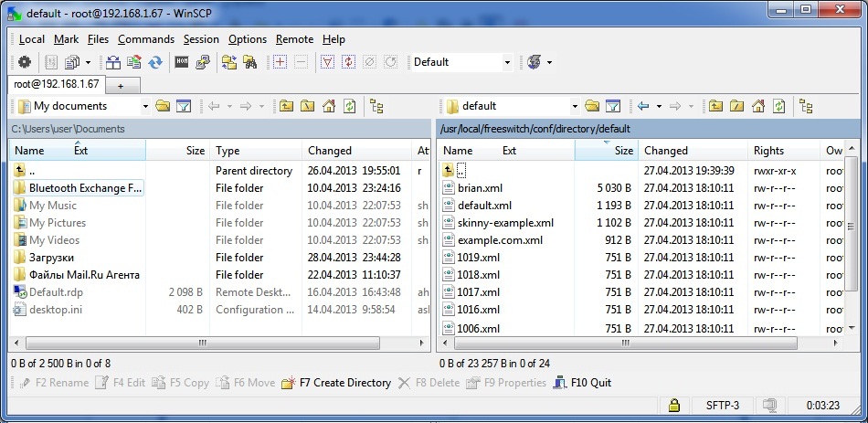
Task: Go to remote parent directory icon
Action: 715,106
